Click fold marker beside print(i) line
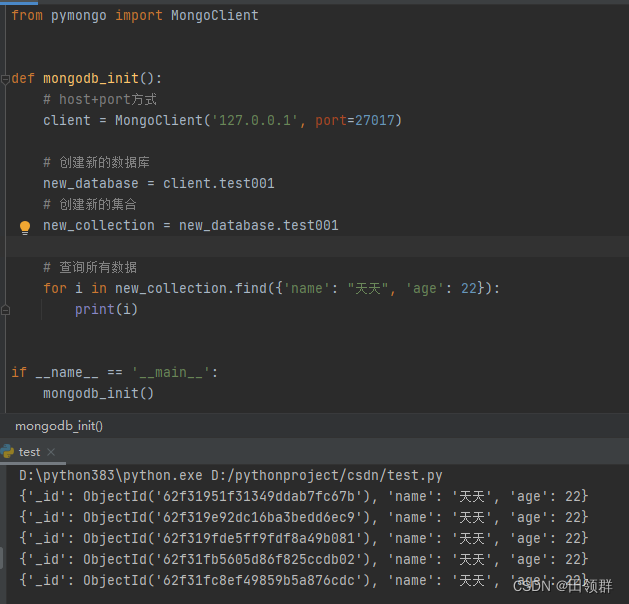Screen dimensions: 629x604 tap(5, 310)
